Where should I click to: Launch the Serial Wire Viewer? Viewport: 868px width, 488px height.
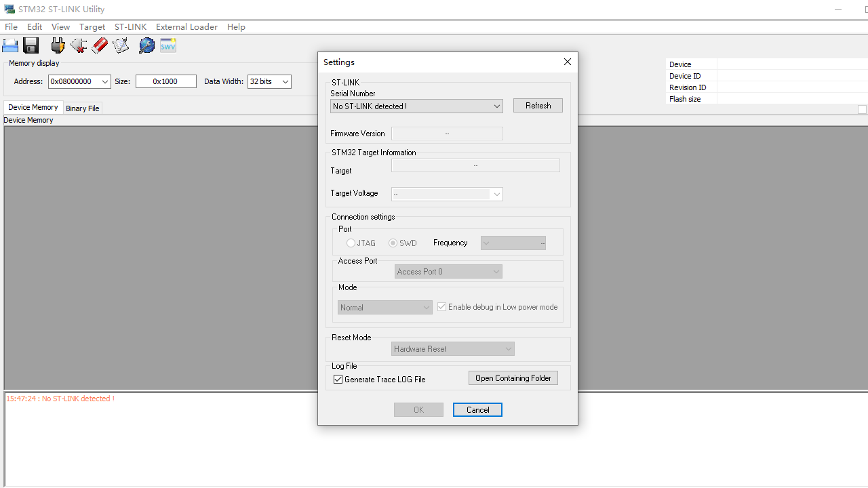(167, 45)
